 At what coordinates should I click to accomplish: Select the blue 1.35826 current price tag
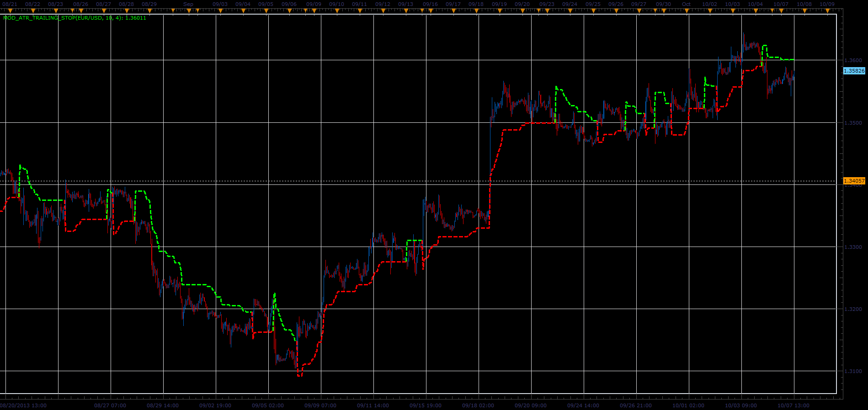[x=854, y=71]
